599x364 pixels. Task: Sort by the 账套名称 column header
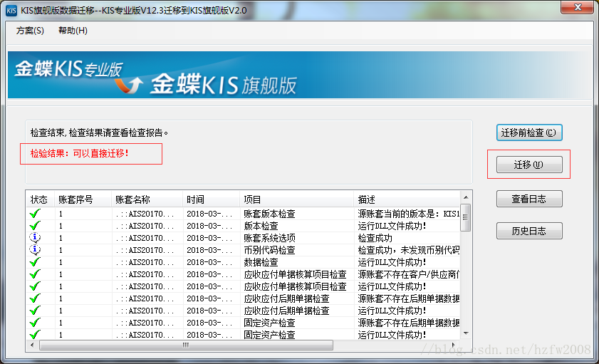click(x=147, y=199)
